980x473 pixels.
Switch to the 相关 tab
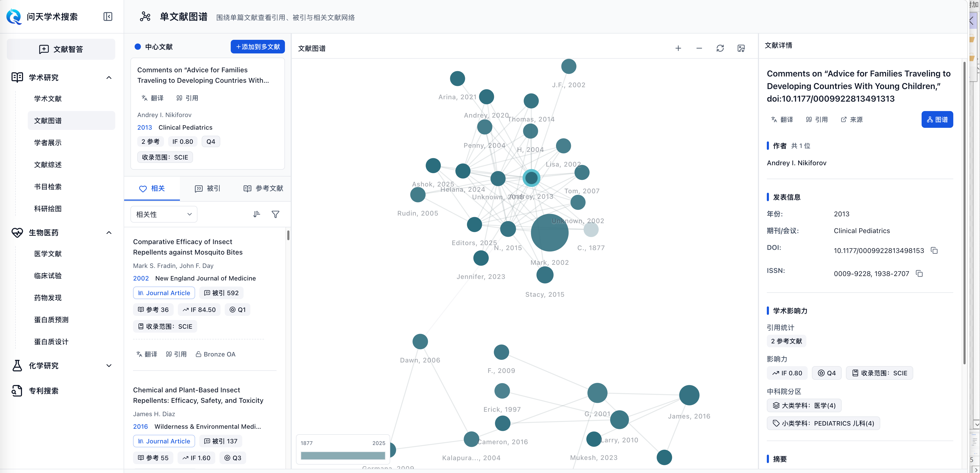point(152,188)
